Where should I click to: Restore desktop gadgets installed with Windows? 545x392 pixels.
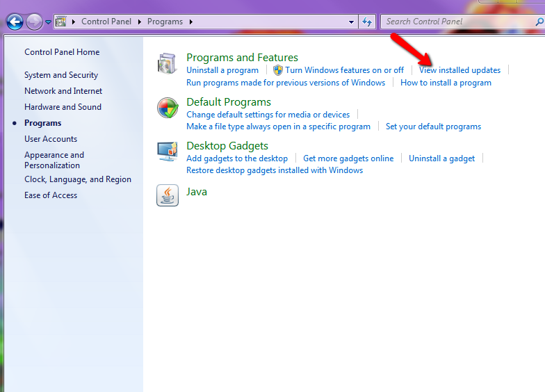[275, 170]
